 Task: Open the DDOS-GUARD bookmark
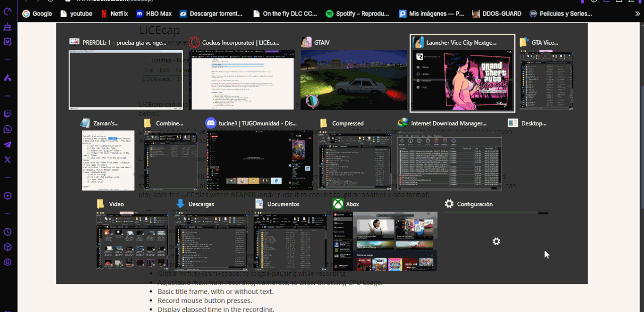(x=497, y=14)
